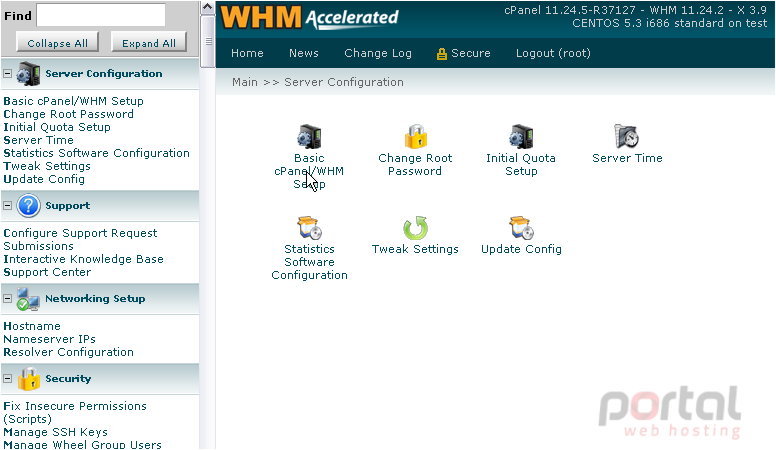Open Server Time in the sidebar
776x450 pixels.
(x=38, y=140)
